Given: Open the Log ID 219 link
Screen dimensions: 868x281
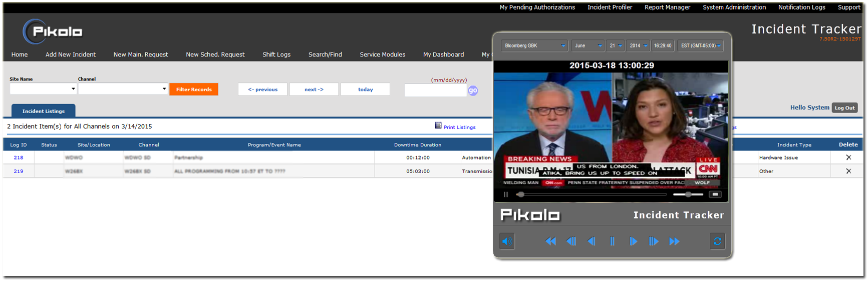Looking at the screenshot, I should [19, 171].
